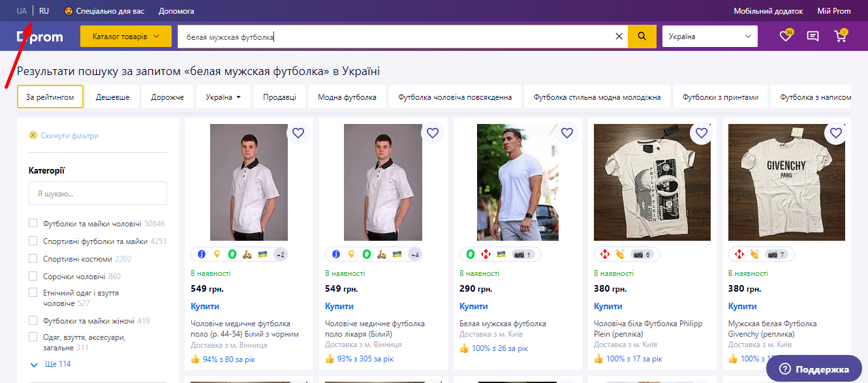Sort results by 'Дорожче'
Viewport: 868px width, 383px height.
168,97
